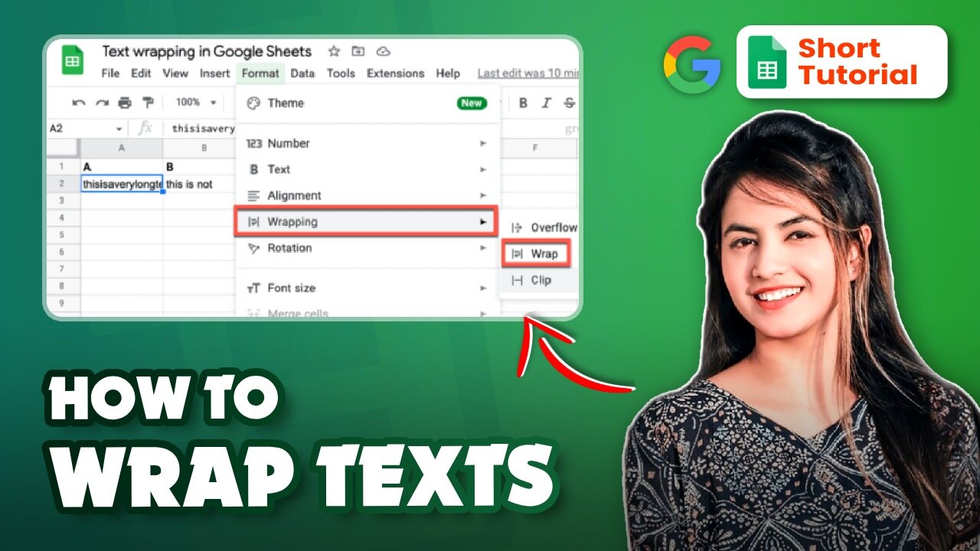The width and height of the screenshot is (980, 551).
Task: Open the View menu
Action: coord(175,73)
